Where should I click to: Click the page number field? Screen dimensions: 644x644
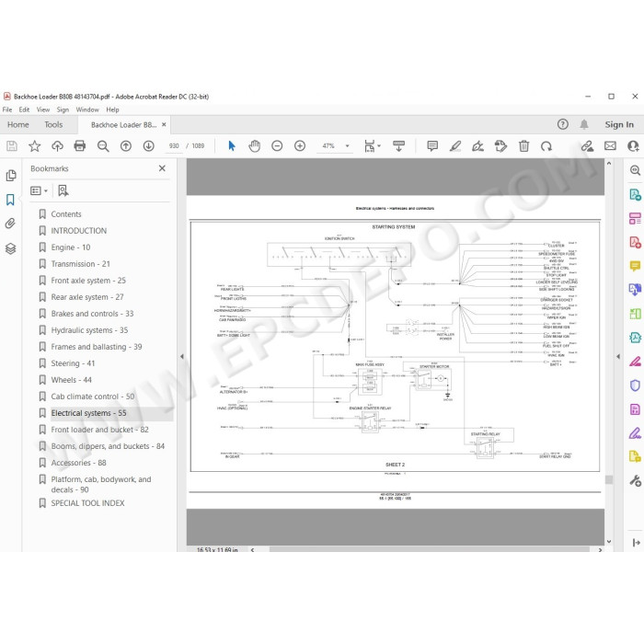[174, 145]
